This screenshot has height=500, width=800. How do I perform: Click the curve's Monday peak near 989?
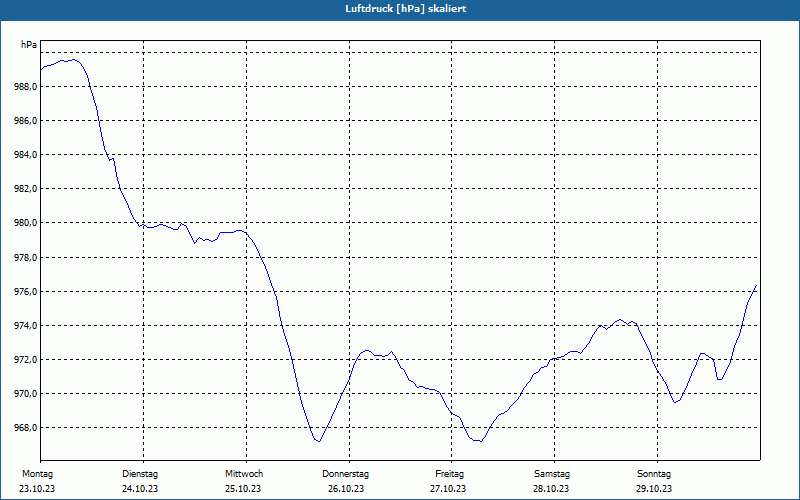pyautogui.click(x=74, y=60)
